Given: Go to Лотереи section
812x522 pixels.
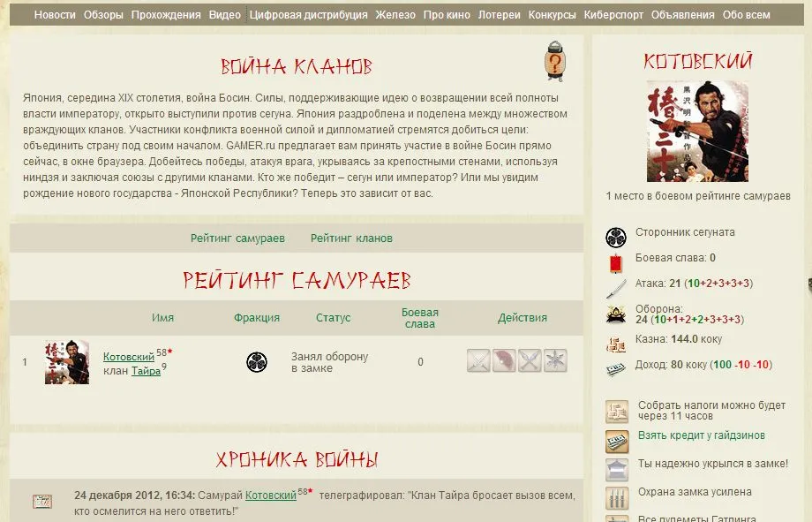Looking at the screenshot, I should pos(500,15).
